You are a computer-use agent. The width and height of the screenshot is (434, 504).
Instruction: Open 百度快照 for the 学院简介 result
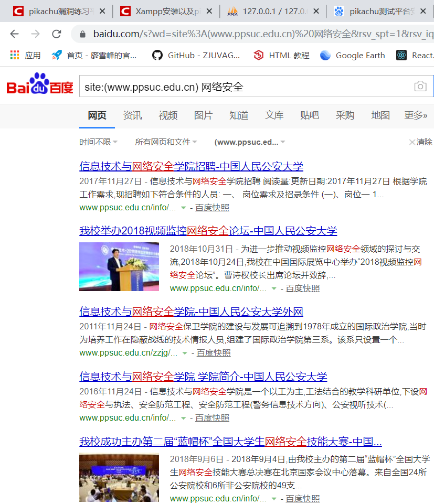point(212,418)
